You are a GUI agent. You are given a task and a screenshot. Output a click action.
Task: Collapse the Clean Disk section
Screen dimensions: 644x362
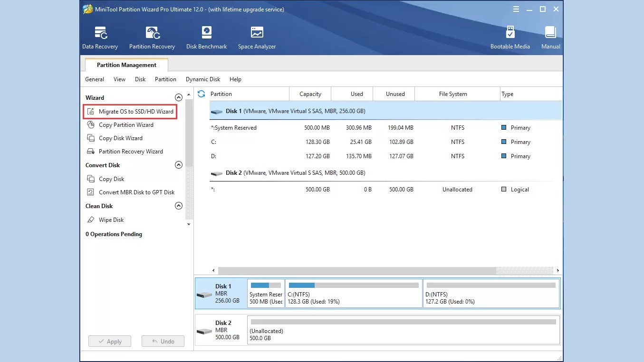179,206
